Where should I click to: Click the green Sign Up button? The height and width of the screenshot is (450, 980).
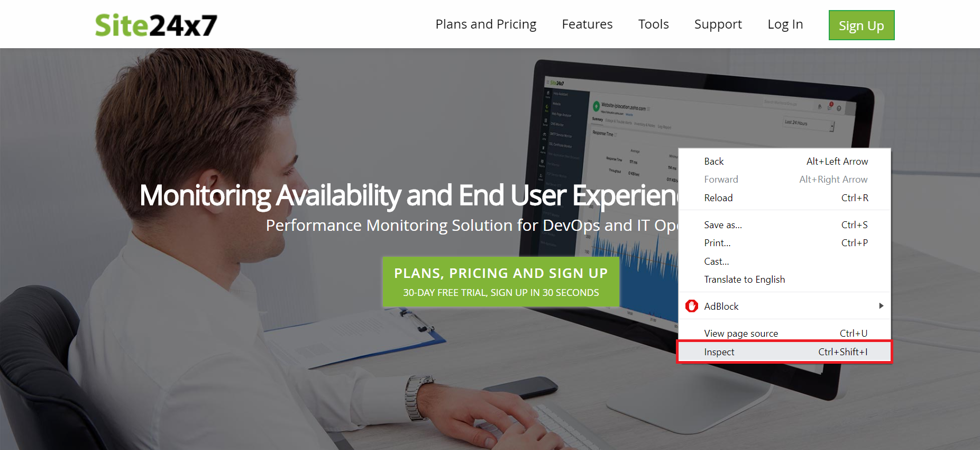pyautogui.click(x=862, y=25)
